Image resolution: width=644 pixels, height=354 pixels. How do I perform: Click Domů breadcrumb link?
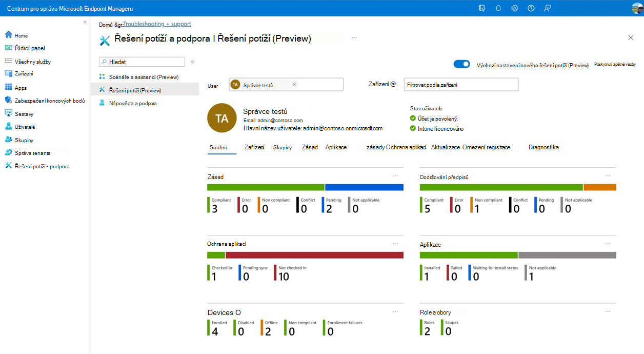click(x=106, y=24)
